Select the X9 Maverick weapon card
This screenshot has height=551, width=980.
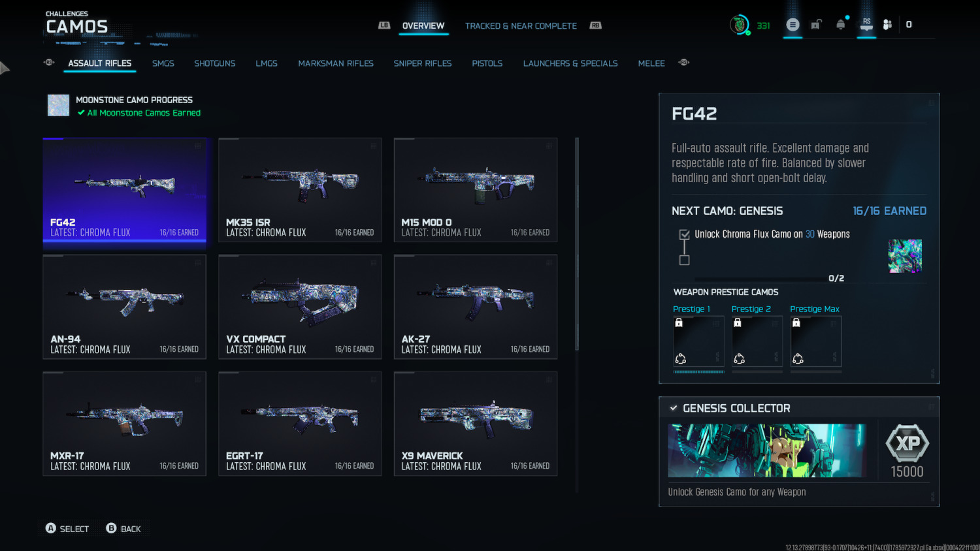[476, 424]
